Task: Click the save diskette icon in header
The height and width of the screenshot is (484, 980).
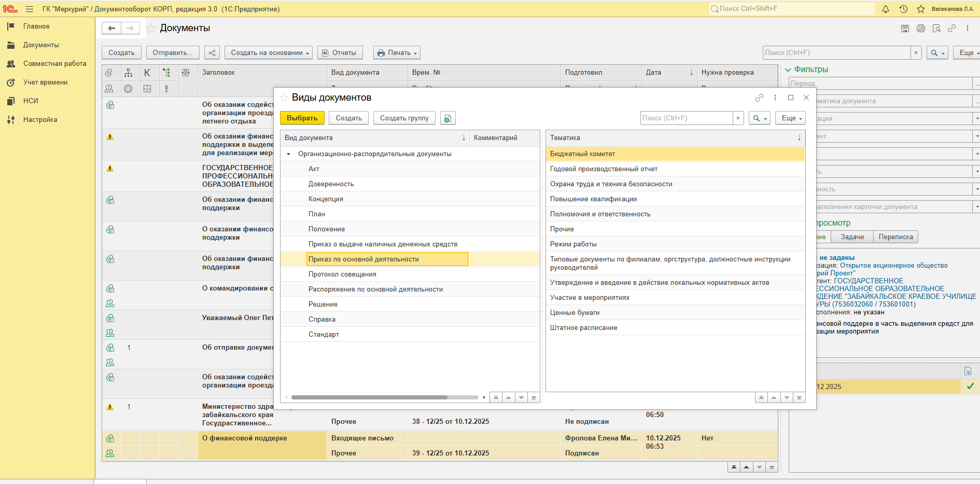Action: pos(905,29)
